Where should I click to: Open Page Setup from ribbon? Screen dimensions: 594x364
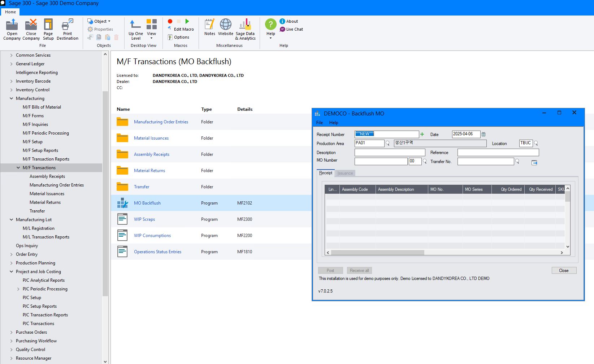pyautogui.click(x=48, y=29)
